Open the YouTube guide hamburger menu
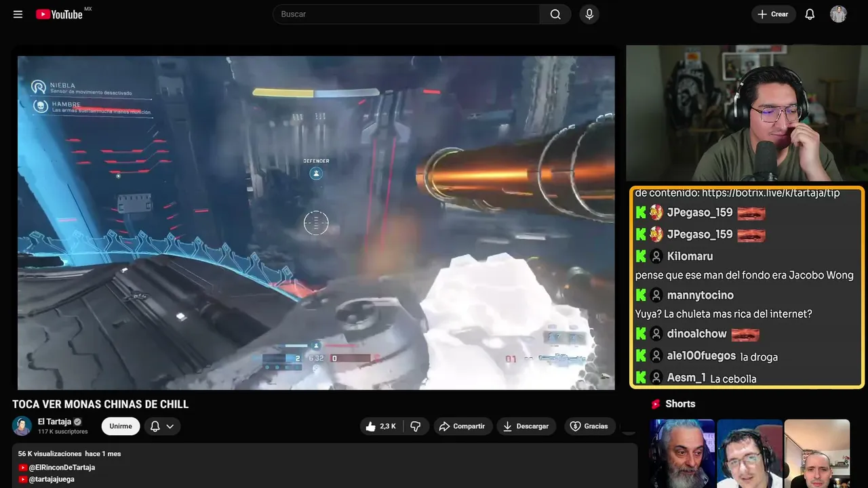The image size is (868, 488). (x=18, y=14)
